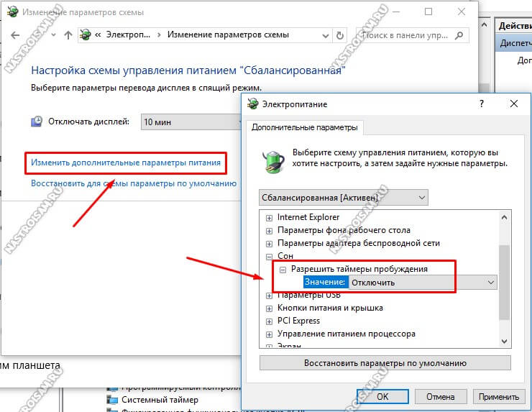Maximize the Изменение параметров схемы window
The width and height of the screenshot is (532, 412).
(428, 12)
